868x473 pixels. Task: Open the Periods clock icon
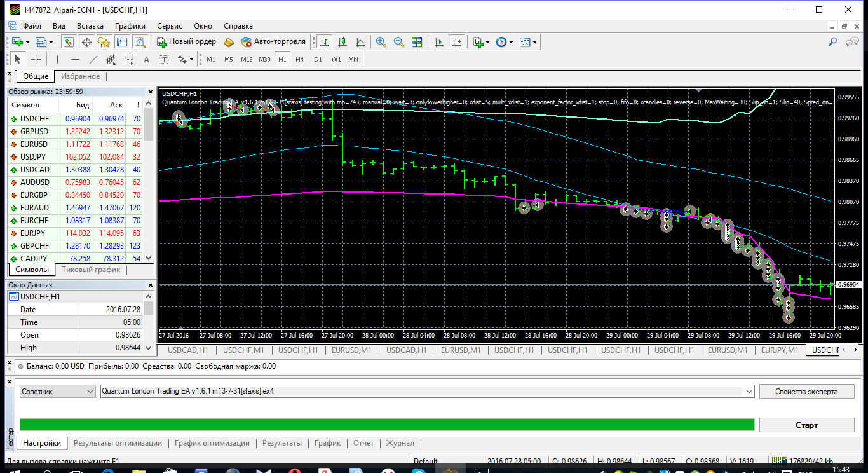pyautogui.click(x=501, y=42)
